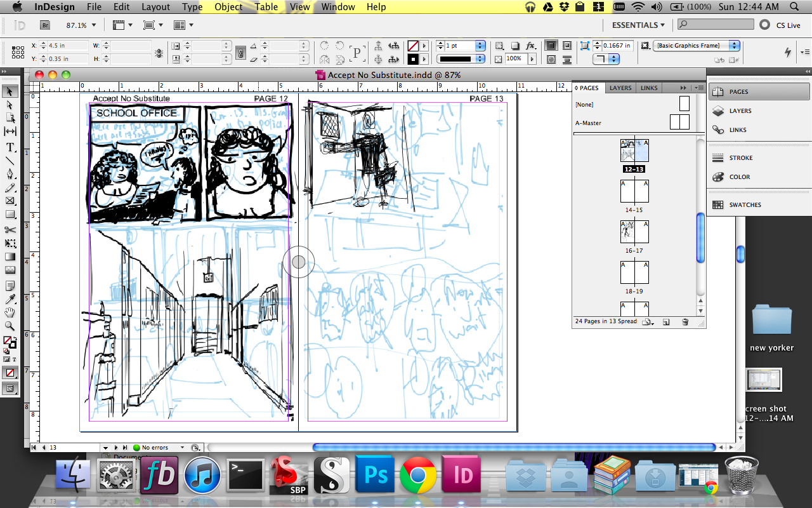Select the Page tool

10,118
